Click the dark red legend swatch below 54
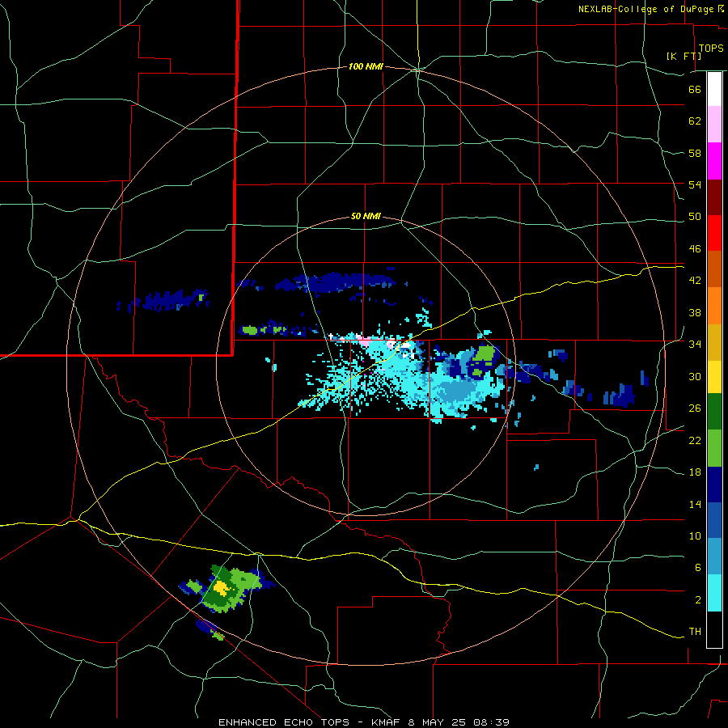 (714, 197)
